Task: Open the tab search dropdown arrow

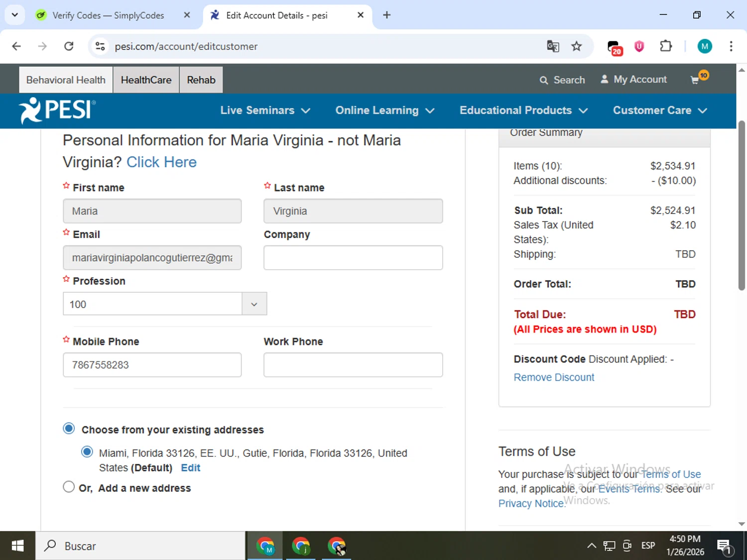Action: point(14,15)
